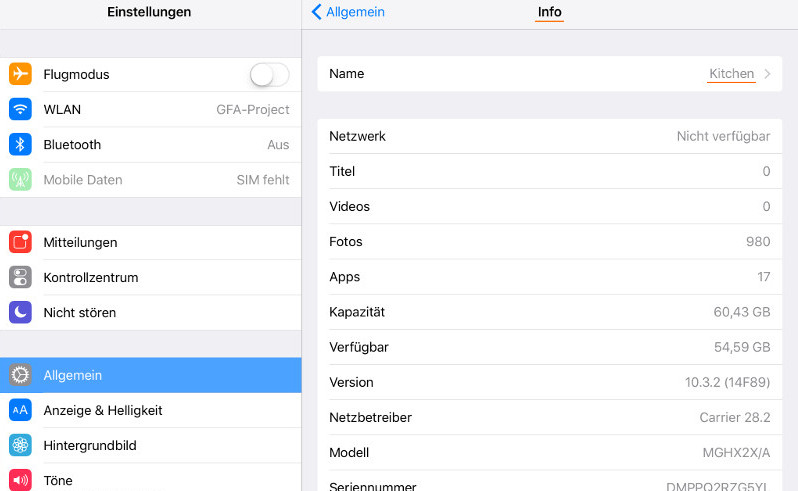The height and width of the screenshot is (491, 798).
Task: Toggle the Flugmodus switch on
Action: coord(269,74)
